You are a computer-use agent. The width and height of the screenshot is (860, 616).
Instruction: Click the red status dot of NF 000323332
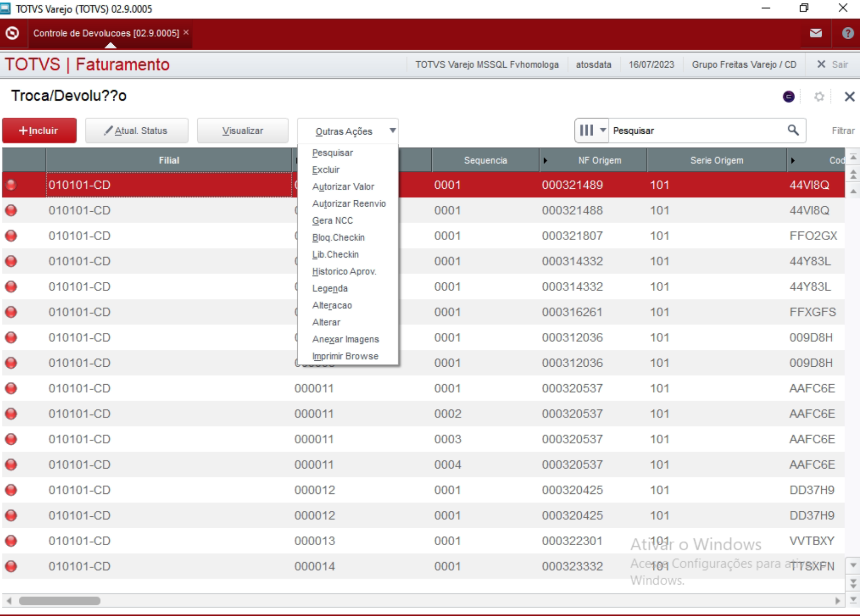[11, 566]
